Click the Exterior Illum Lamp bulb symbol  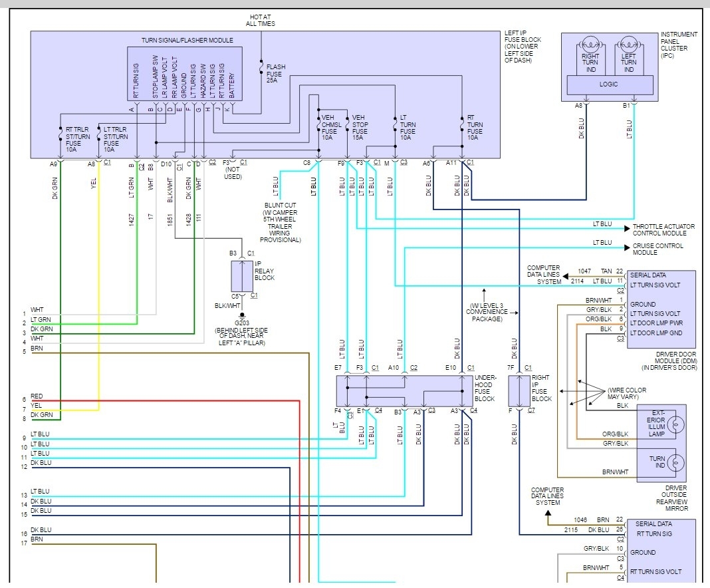pos(675,426)
